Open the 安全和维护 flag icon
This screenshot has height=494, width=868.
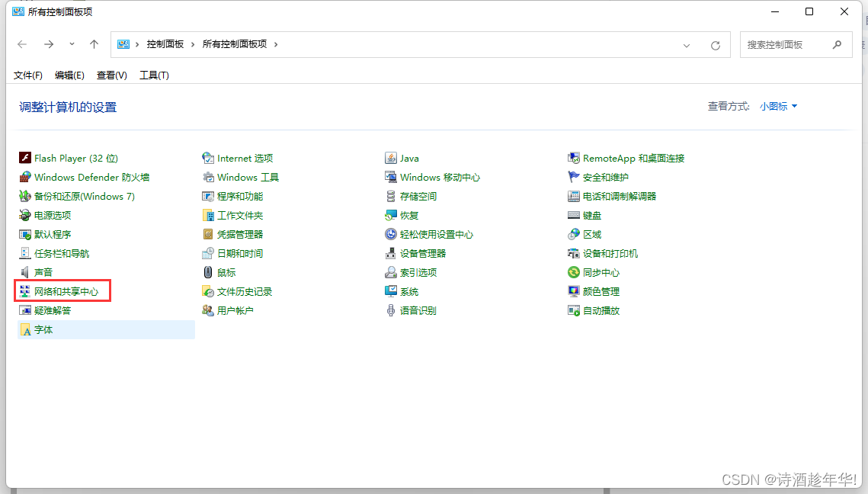coord(574,177)
